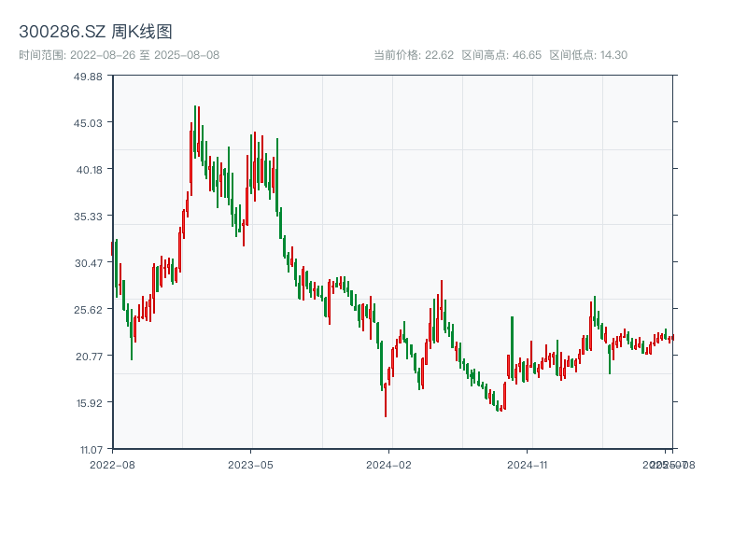Click the 40.18 y-axis label

click(x=90, y=170)
